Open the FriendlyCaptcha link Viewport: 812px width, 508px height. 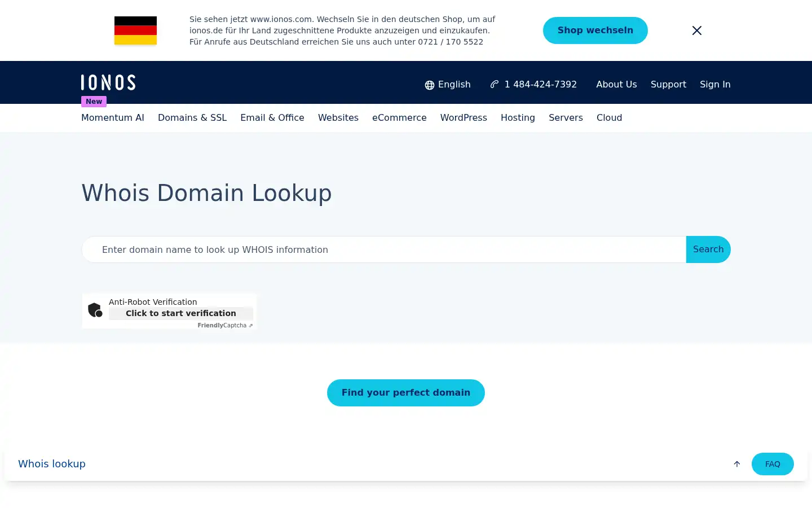[x=225, y=326]
